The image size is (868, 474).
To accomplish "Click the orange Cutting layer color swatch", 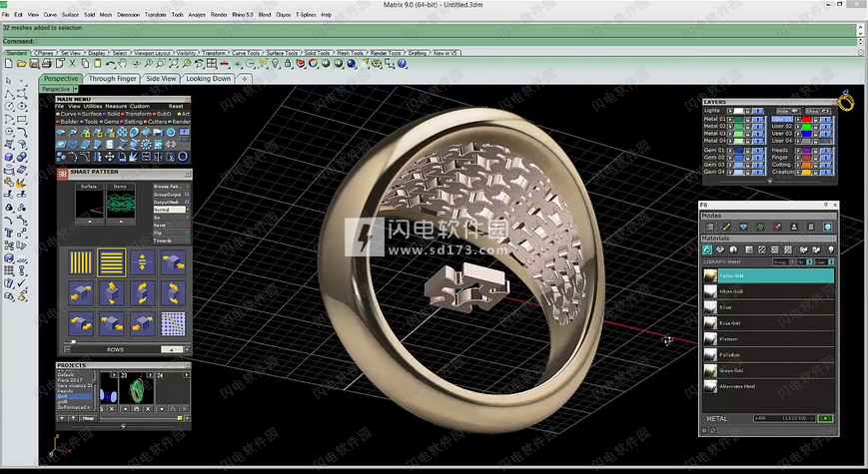I will [806, 165].
